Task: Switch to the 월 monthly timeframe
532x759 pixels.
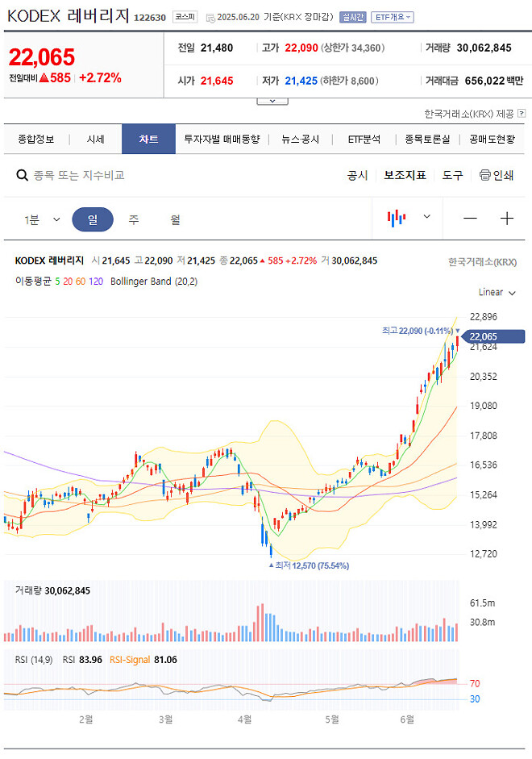Action: click(174, 218)
